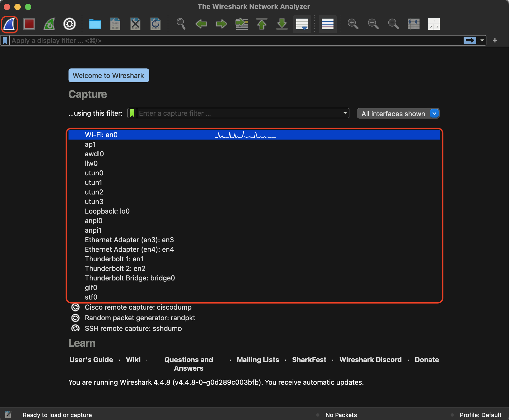509x420 pixels.
Task: Jump to the last packet
Action: [282, 24]
